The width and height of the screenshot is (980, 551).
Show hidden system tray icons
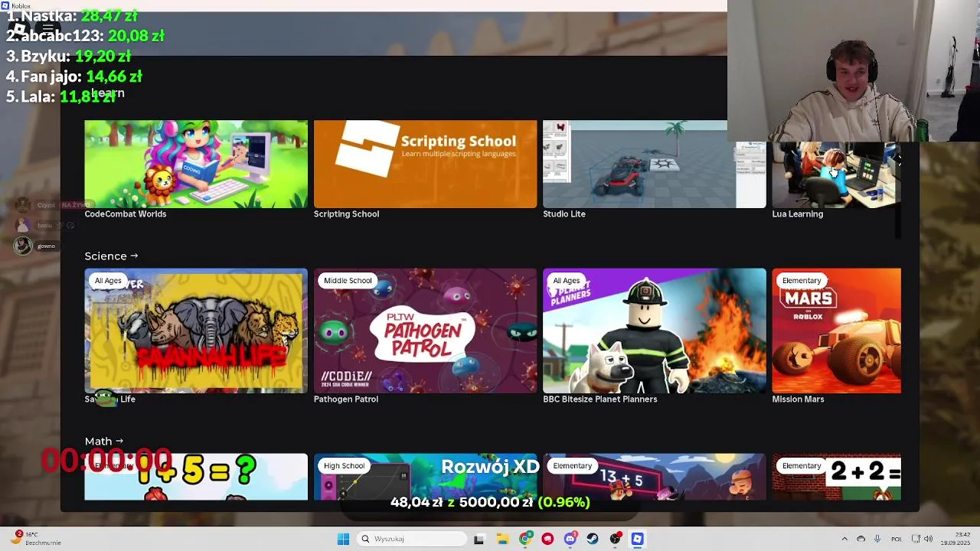844,539
